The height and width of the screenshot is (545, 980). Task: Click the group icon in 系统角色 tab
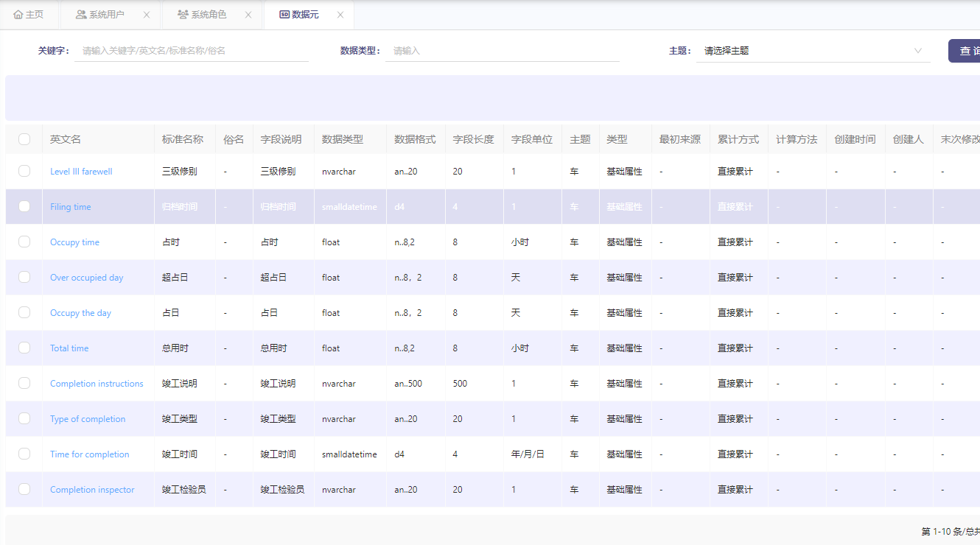coord(183,15)
